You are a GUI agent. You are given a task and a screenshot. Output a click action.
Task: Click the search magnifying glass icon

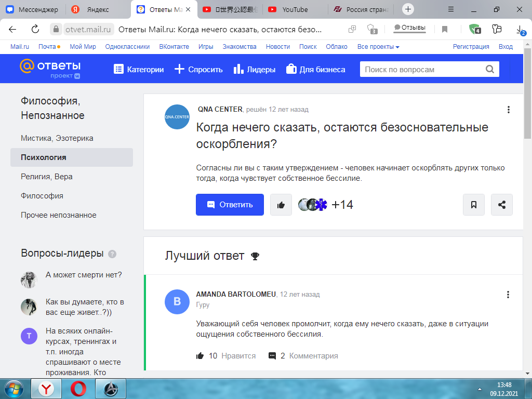(x=489, y=69)
